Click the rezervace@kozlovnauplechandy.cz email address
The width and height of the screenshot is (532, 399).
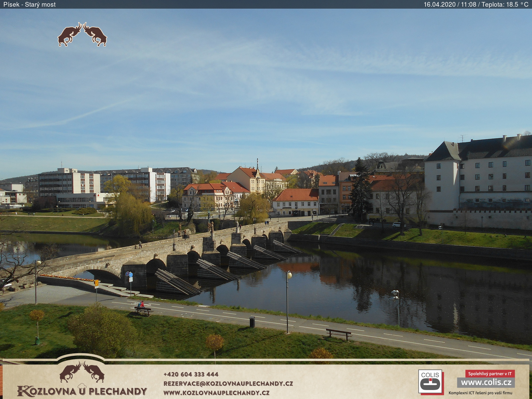228,383
